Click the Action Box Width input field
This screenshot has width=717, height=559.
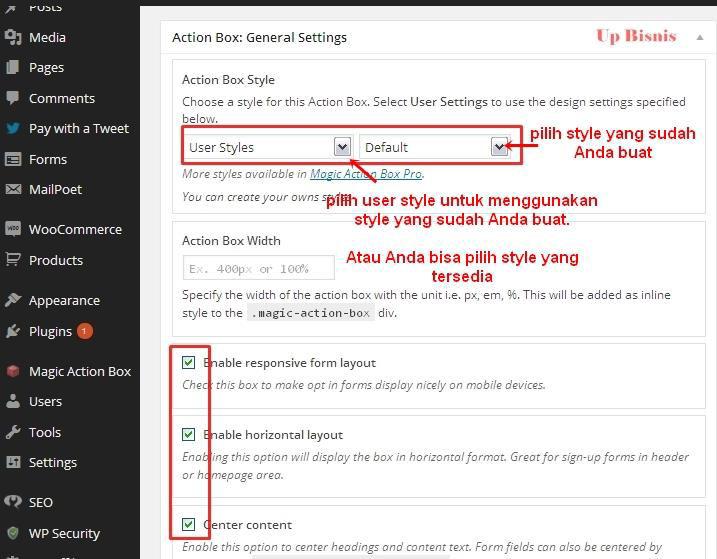pyautogui.click(x=259, y=268)
